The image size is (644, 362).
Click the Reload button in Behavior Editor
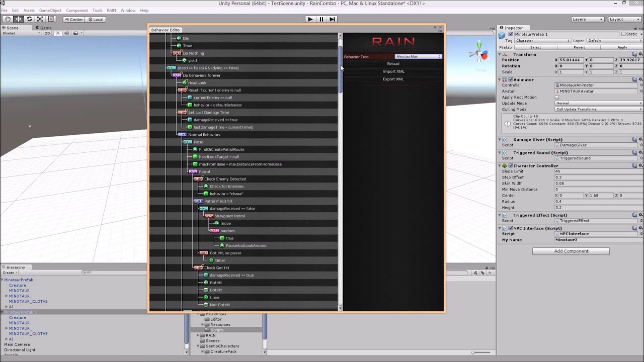tap(393, 64)
